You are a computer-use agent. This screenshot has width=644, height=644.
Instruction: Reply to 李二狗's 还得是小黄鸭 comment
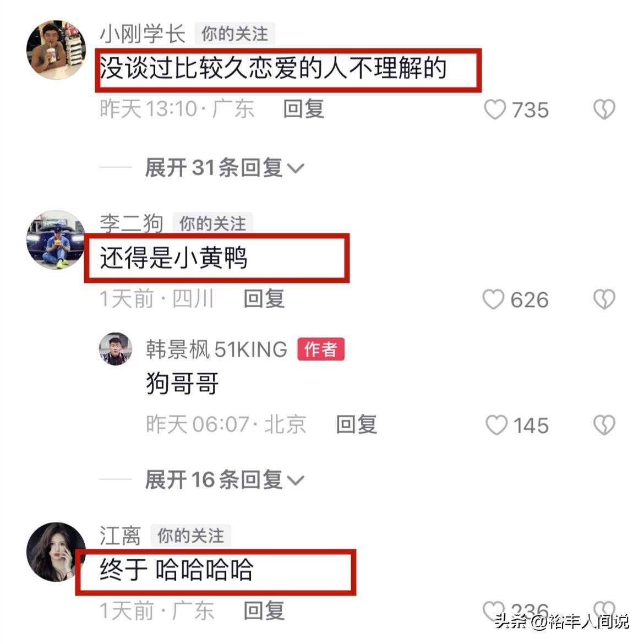(x=264, y=298)
